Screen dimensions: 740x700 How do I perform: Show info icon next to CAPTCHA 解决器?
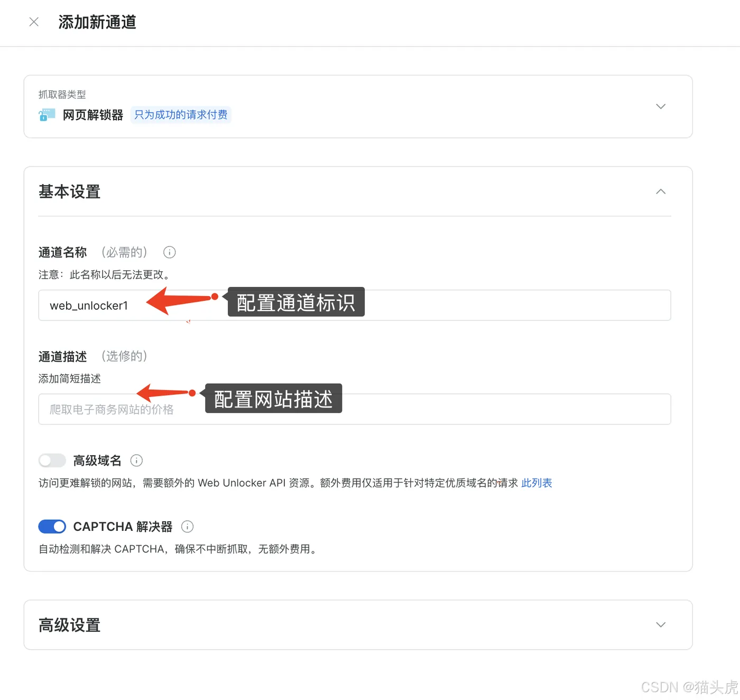(x=187, y=527)
